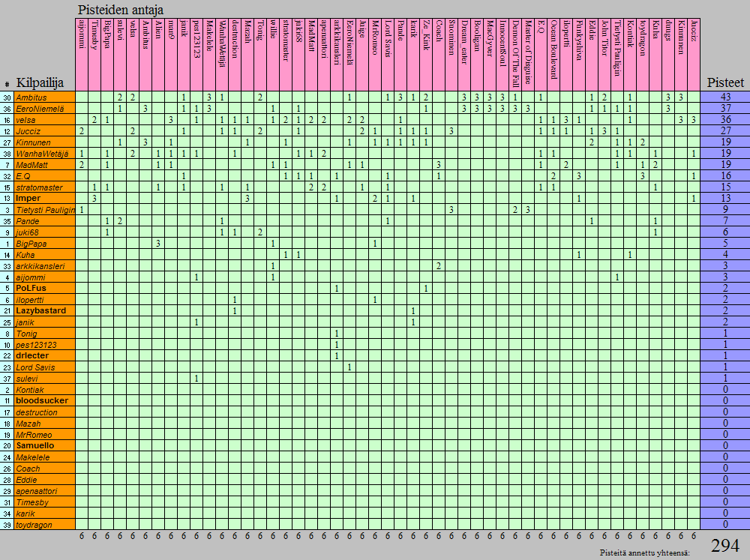Select the Lord Savis row name
The image size is (750, 560).
pyautogui.click(x=44, y=367)
